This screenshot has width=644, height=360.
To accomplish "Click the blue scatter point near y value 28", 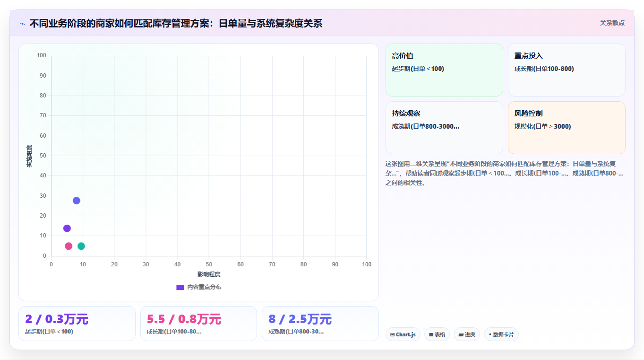I will 77,201.
